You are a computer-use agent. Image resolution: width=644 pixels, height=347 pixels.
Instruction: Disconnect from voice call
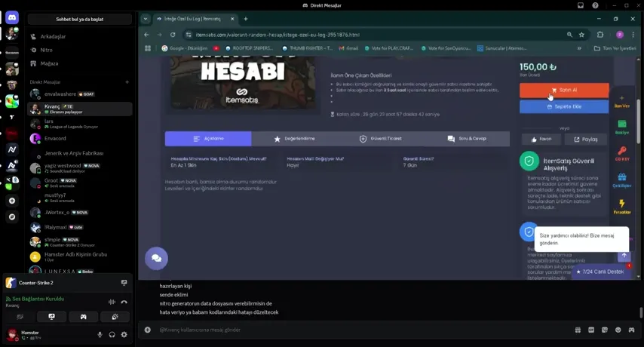(124, 302)
